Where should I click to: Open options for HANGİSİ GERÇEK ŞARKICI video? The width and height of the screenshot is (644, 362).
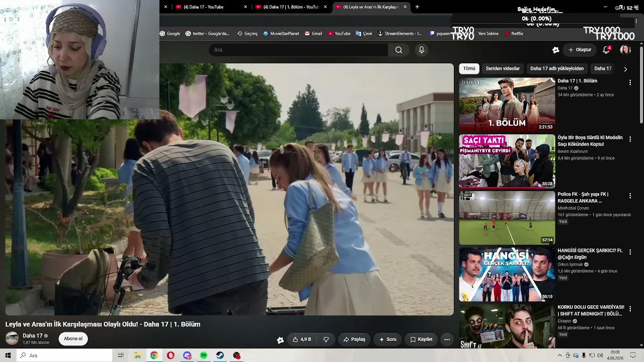pyautogui.click(x=630, y=252)
